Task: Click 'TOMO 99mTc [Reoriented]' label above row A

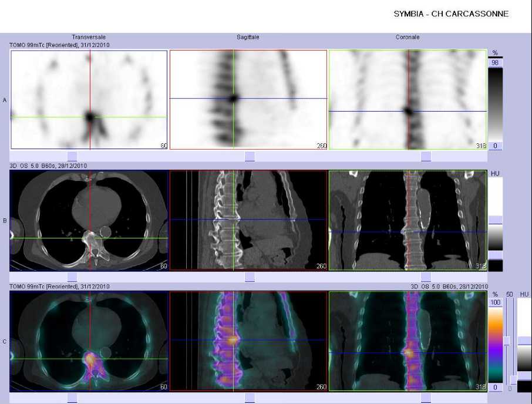Action: (x=44, y=45)
